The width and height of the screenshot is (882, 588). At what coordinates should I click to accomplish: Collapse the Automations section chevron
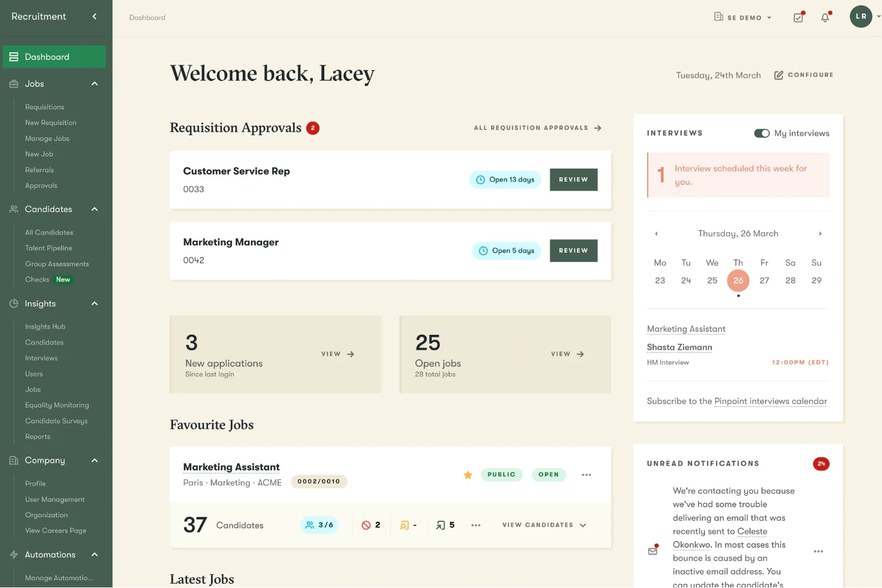coord(94,555)
